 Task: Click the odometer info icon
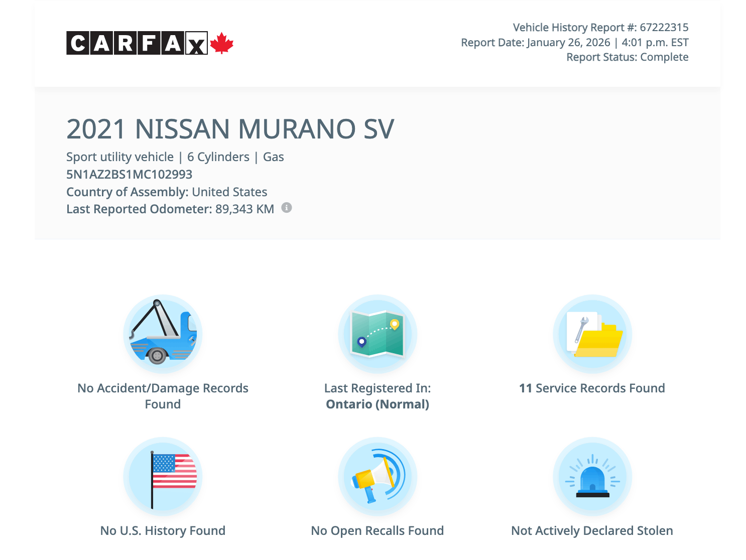click(x=286, y=208)
